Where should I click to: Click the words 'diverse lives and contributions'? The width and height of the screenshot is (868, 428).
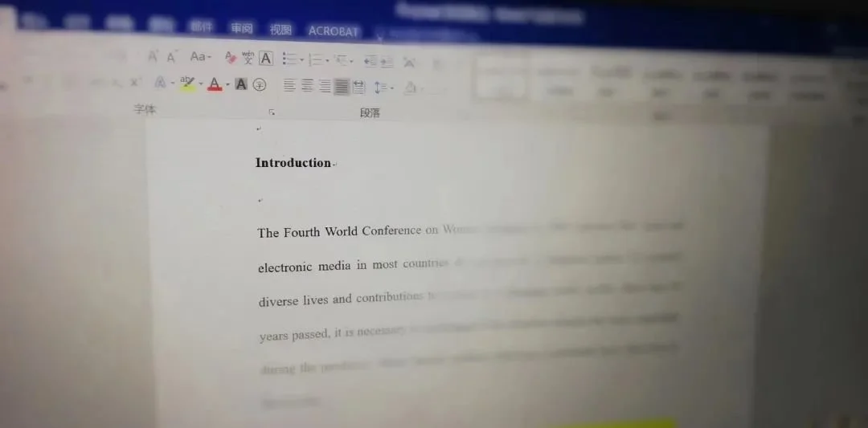tap(341, 300)
